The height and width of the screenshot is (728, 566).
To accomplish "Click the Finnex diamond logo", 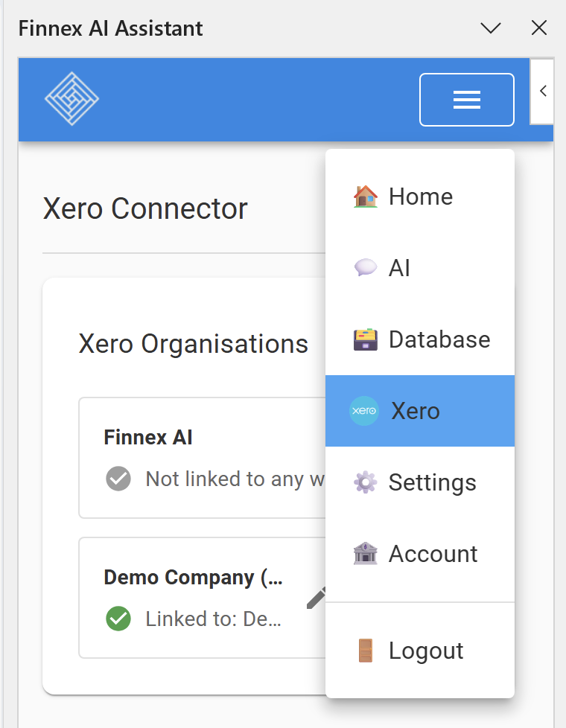I will click(71, 98).
